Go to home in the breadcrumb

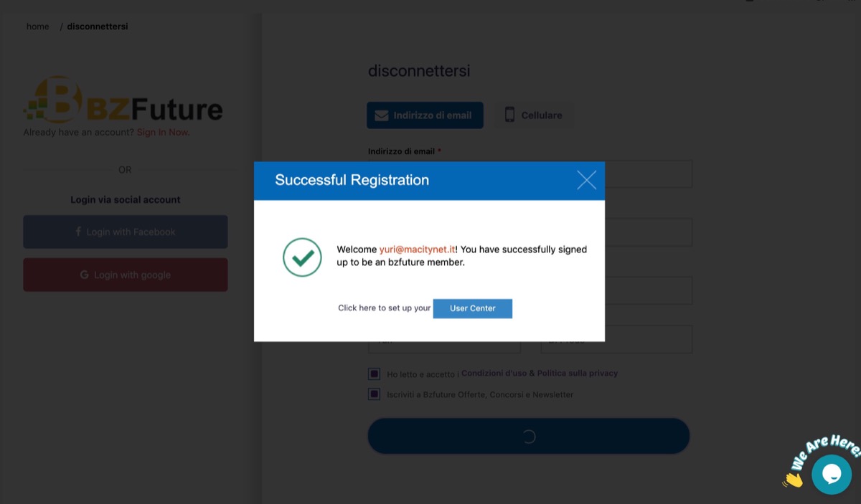(38, 27)
